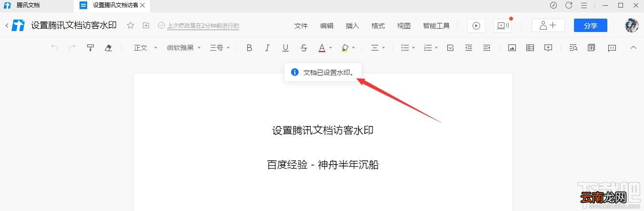Click the decrease indent icon
Screen dimensions: 644x211
tap(469, 48)
